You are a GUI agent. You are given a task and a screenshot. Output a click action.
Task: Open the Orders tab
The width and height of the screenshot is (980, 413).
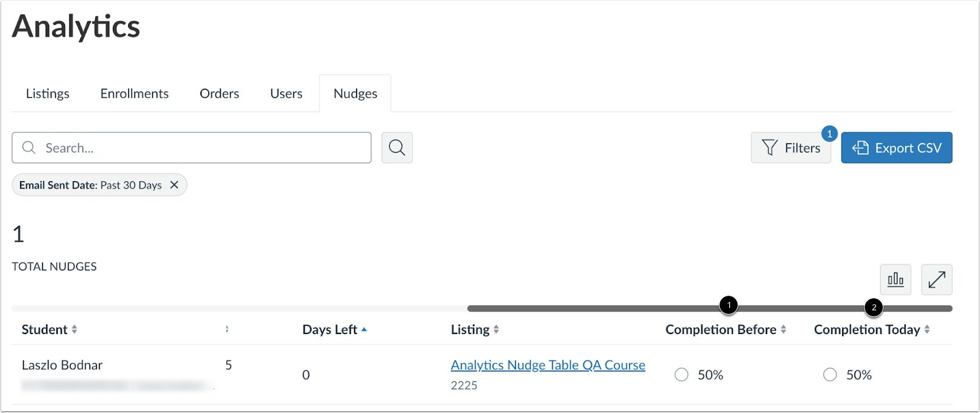pos(219,93)
